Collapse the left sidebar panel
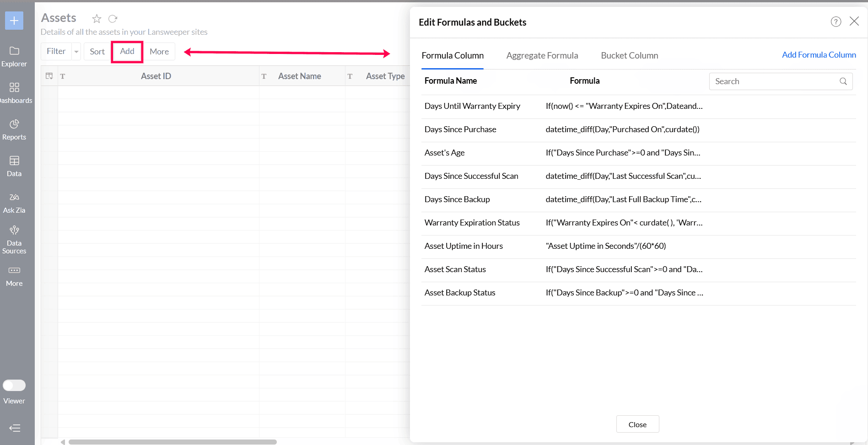The width and height of the screenshot is (868, 445). click(x=15, y=428)
